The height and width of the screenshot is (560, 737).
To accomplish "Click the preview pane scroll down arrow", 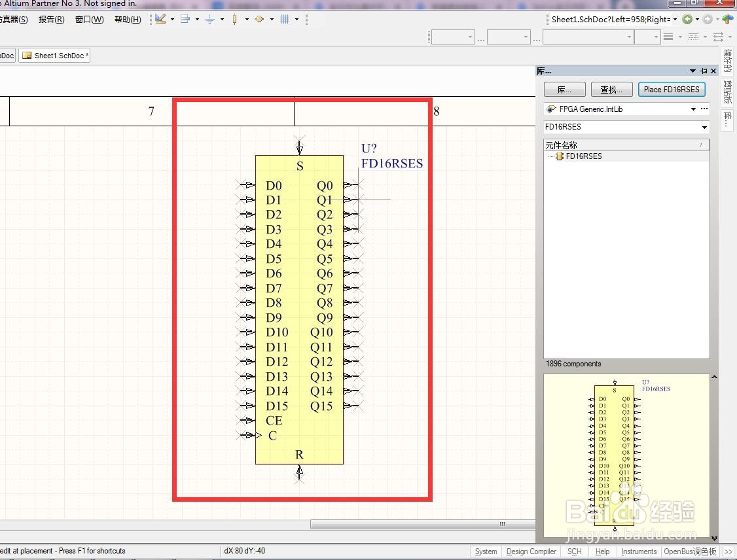I will [x=714, y=538].
